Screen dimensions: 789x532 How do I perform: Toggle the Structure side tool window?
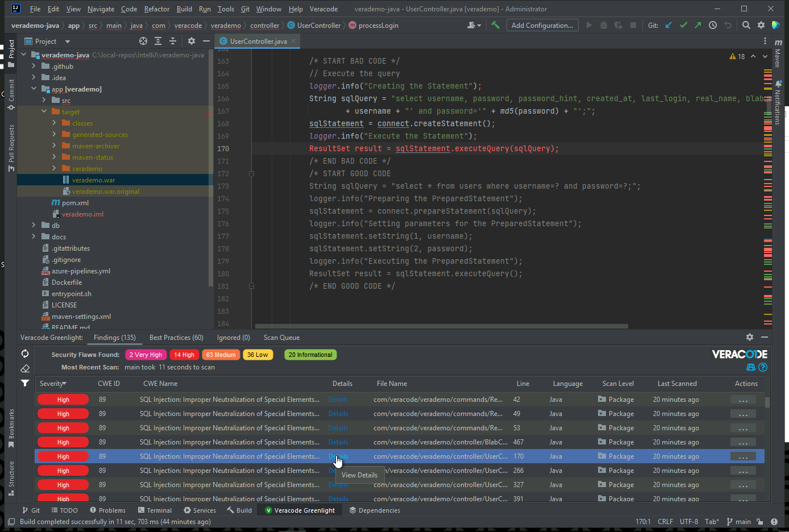click(x=11, y=477)
